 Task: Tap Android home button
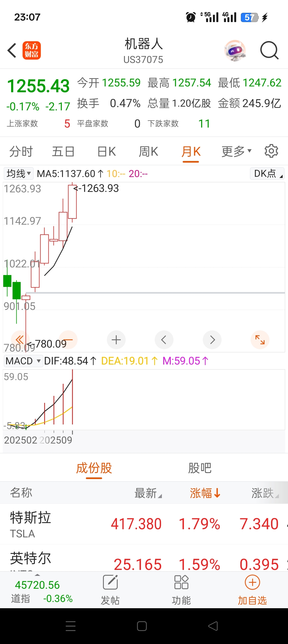click(x=142, y=626)
